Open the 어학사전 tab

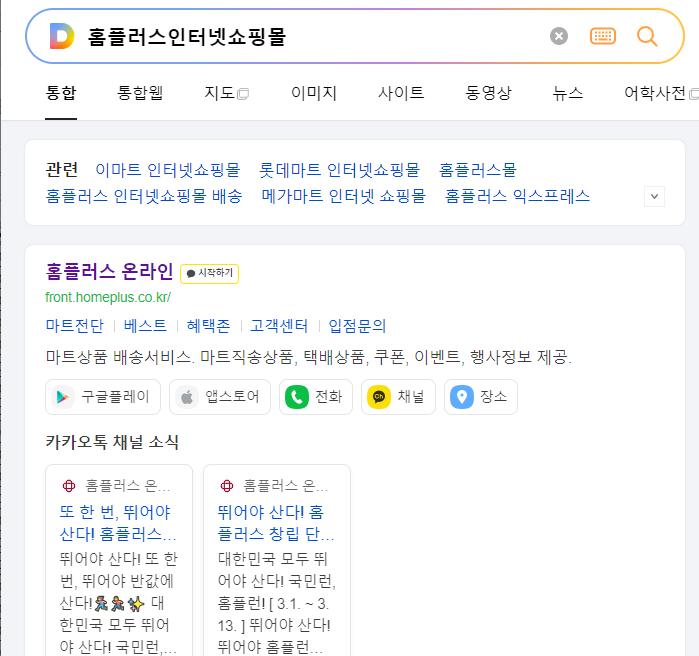point(654,93)
